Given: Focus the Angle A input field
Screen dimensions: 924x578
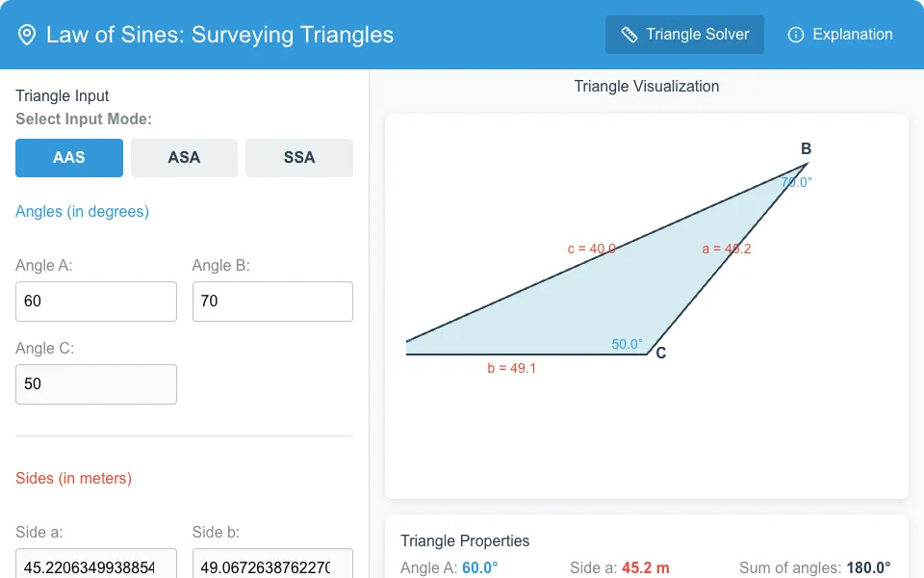Looking at the screenshot, I should [x=96, y=302].
